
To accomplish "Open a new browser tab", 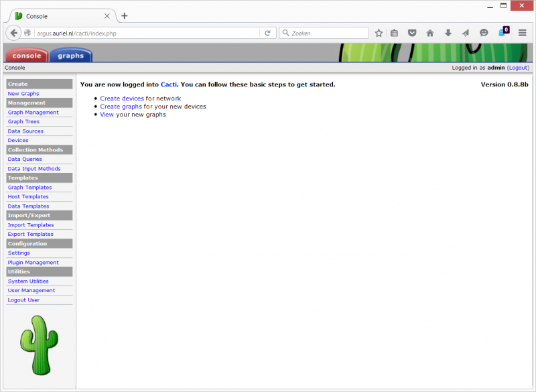I will pos(124,15).
